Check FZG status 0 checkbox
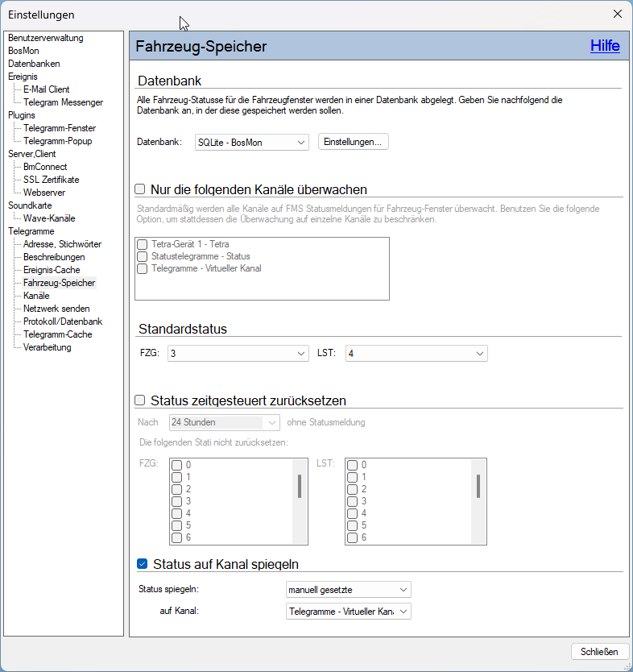 (177, 465)
